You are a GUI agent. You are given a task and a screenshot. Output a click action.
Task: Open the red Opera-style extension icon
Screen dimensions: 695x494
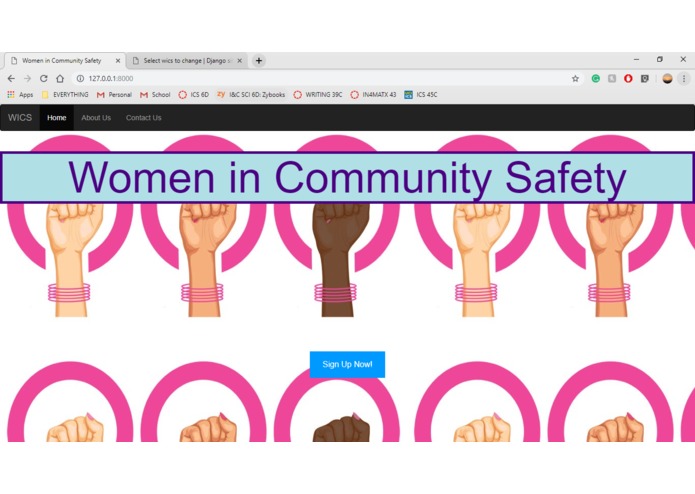[628, 78]
